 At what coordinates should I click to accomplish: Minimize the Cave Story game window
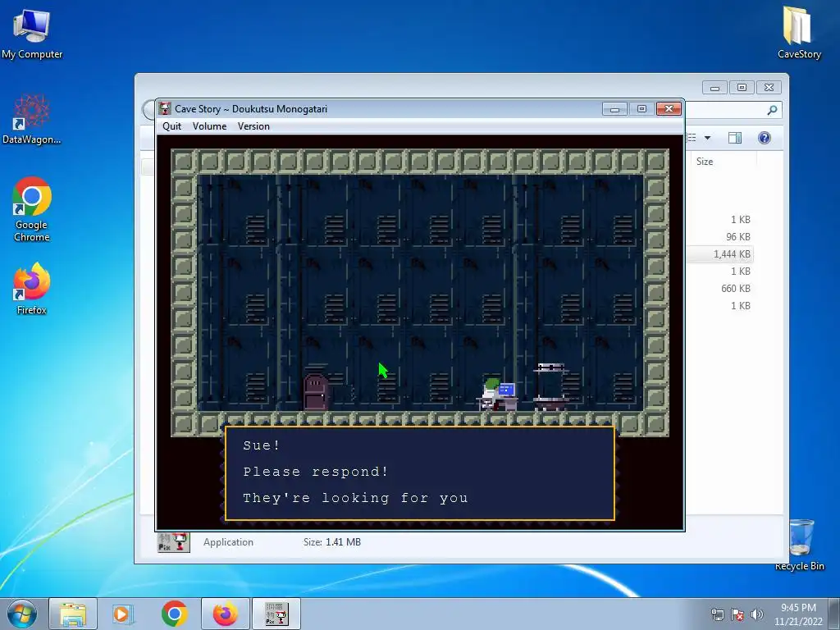tap(614, 109)
